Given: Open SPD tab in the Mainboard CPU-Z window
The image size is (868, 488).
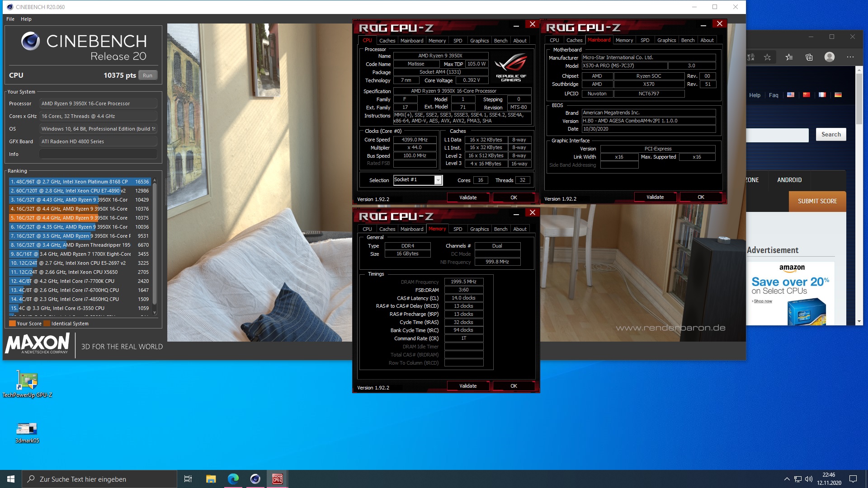Looking at the screenshot, I should (645, 40).
